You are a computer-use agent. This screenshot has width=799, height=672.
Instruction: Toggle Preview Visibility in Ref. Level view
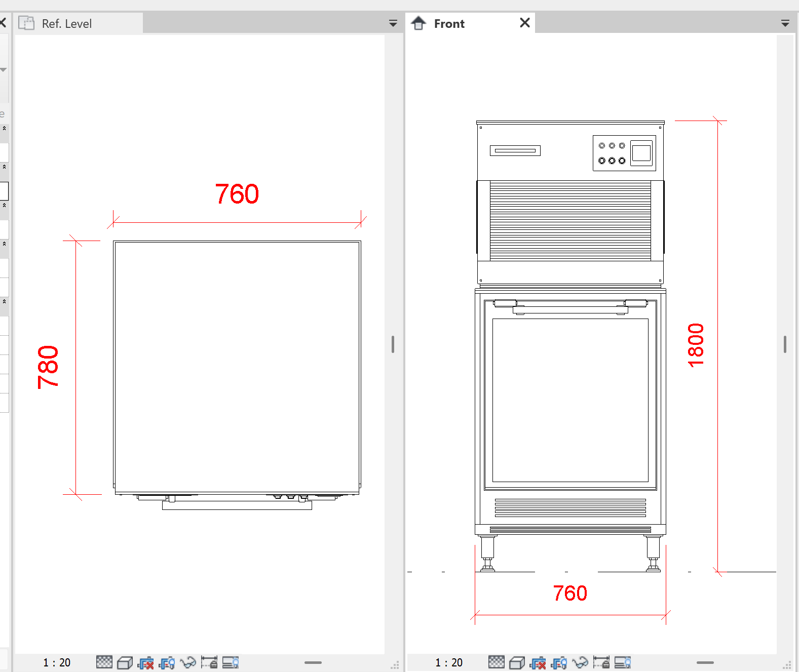coord(231,662)
